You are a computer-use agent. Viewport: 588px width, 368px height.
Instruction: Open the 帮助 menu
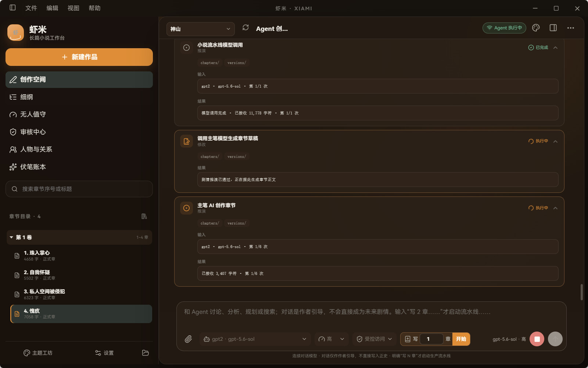pos(94,8)
